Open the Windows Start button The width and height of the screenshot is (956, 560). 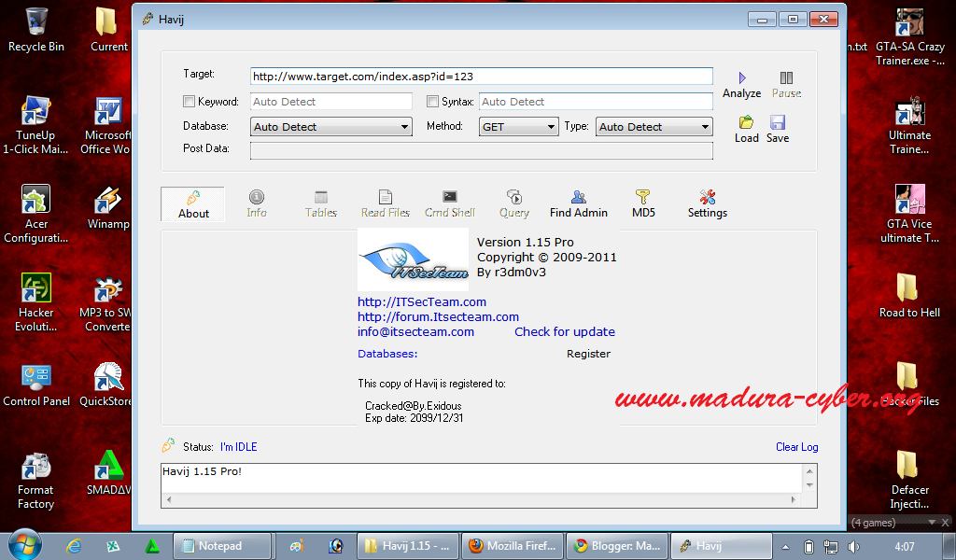click(24, 545)
